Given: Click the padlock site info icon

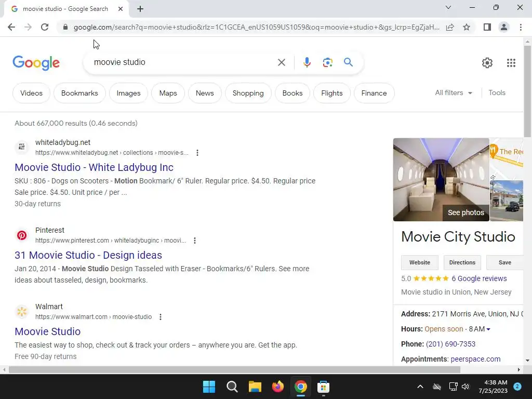Looking at the screenshot, I should point(65,27).
